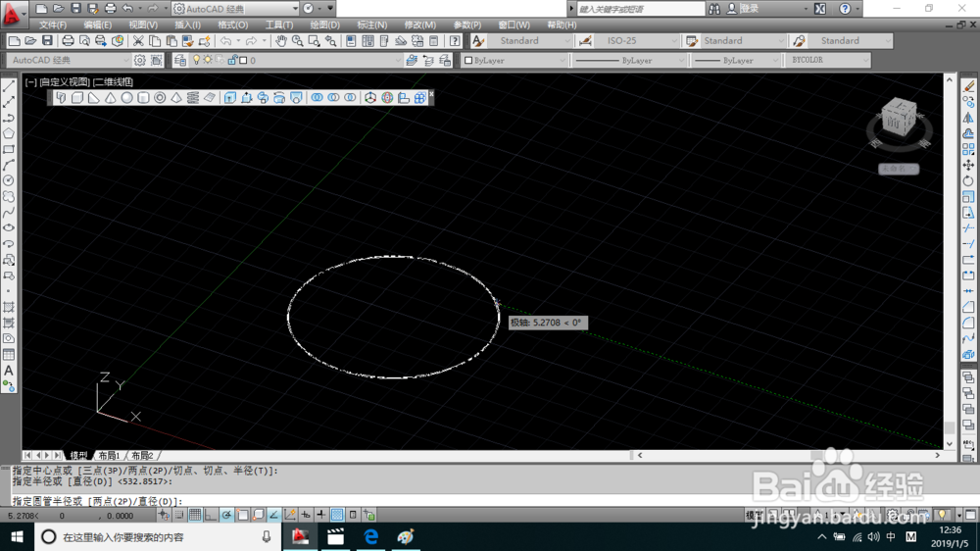980x551 pixels.
Task: Apply Subtract boolean operation
Action: 334,98
